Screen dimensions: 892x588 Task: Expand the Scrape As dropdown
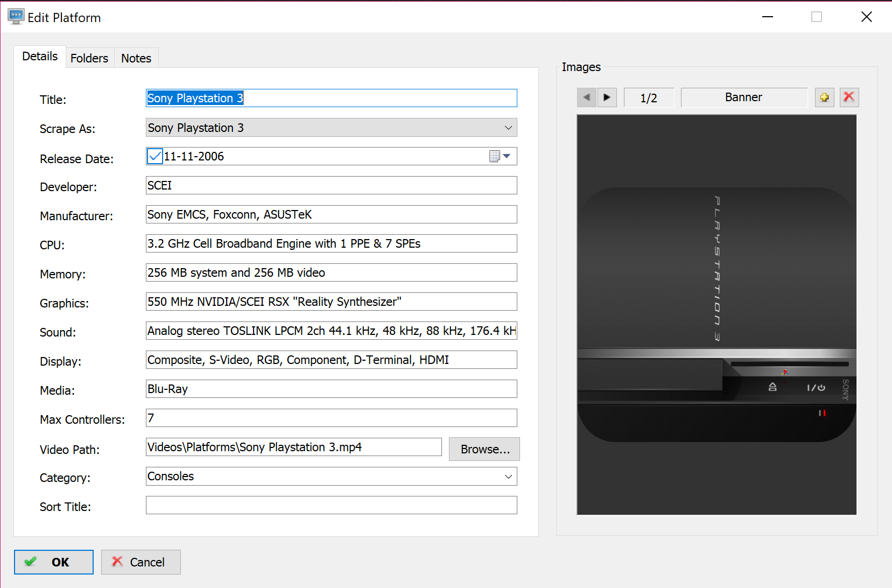pyautogui.click(x=508, y=128)
